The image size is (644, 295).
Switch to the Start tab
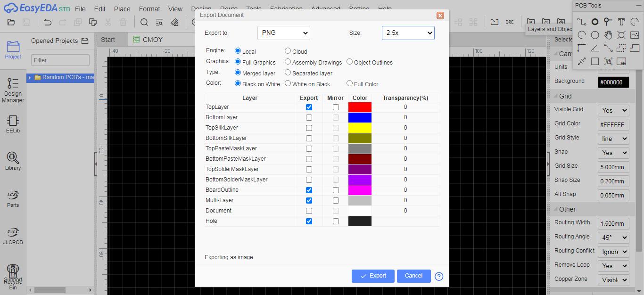coord(111,40)
